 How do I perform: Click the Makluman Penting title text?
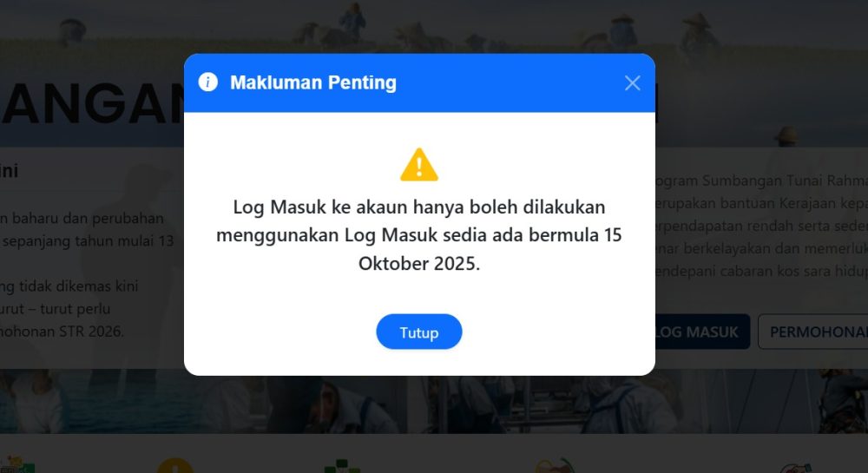coord(313,82)
